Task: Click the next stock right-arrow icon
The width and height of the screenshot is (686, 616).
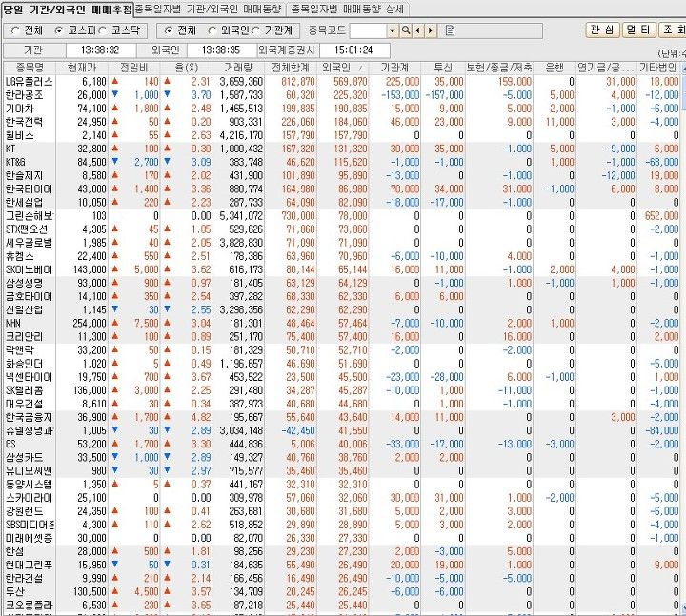Action: pyautogui.click(x=431, y=30)
